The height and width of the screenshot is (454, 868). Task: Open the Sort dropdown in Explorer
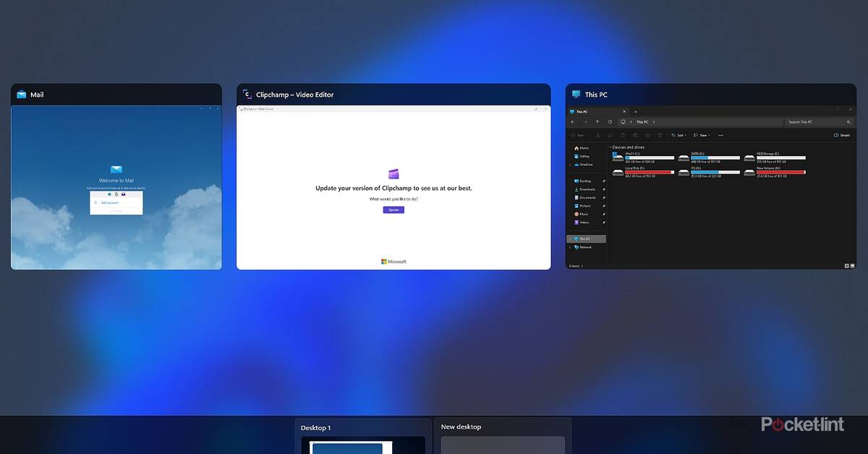677,135
